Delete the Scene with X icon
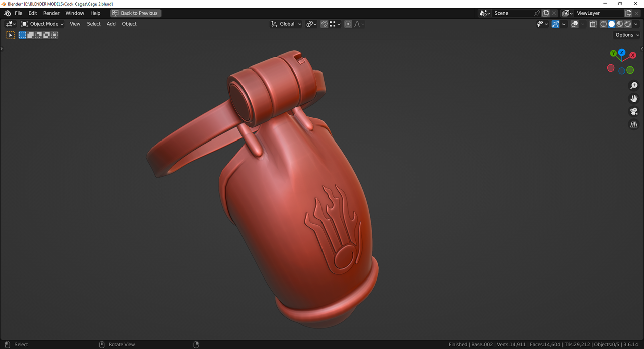This screenshot has width=644, height=349. click(x=554, y=13)
